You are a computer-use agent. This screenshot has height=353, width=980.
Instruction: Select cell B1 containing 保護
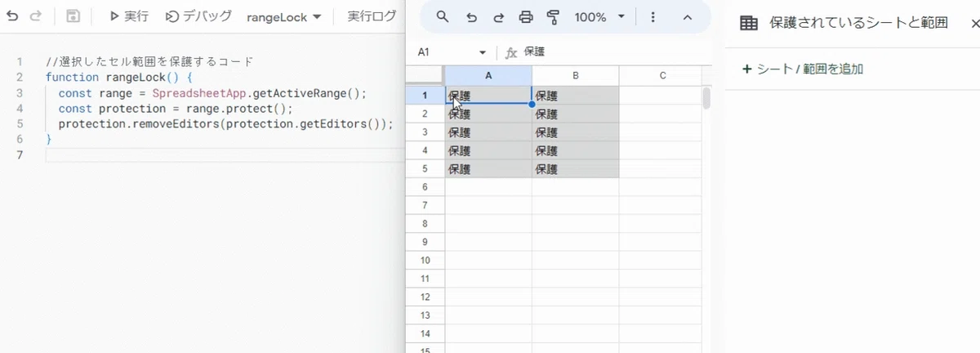pos(576,96)
